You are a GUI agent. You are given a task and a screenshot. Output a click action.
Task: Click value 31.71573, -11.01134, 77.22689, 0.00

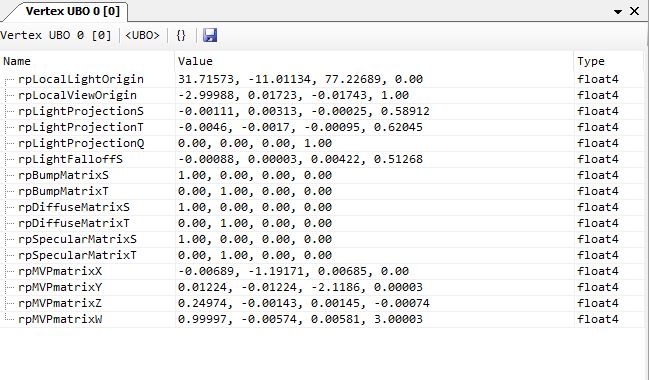click(300, 79)
